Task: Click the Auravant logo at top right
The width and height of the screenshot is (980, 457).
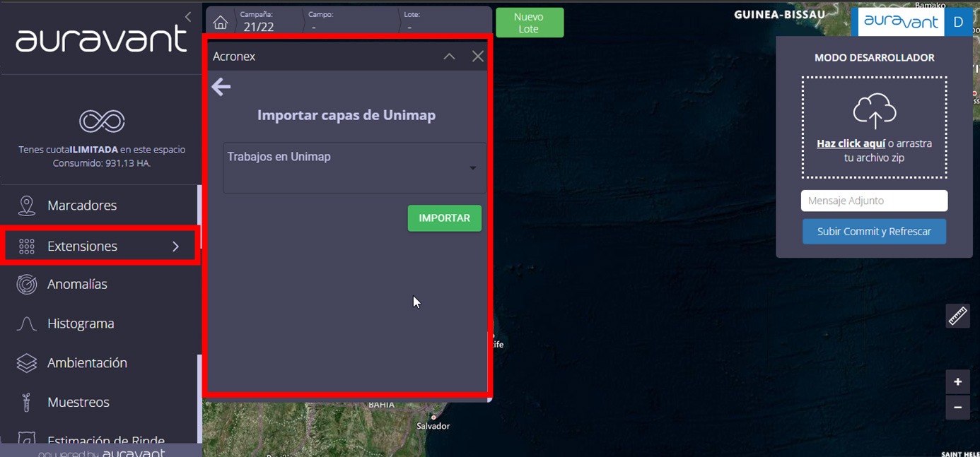Action: tap(902, 22)
